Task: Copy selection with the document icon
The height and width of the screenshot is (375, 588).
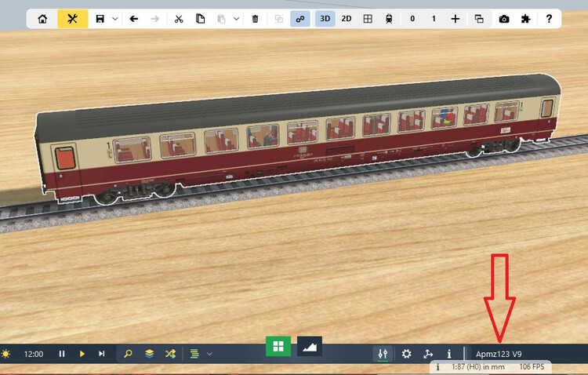Action: (x=200, y=19)
